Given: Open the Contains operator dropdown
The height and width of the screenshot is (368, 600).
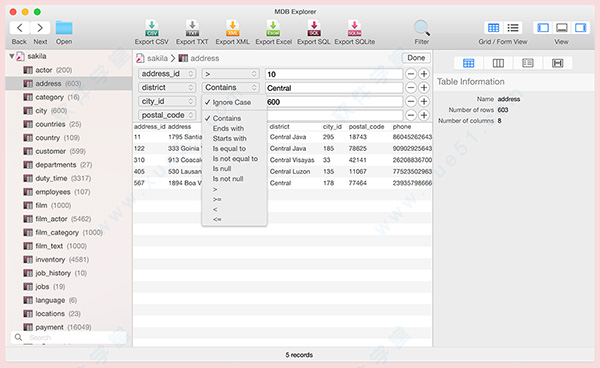Looking at the screenshot, I should tap(231, 88).
